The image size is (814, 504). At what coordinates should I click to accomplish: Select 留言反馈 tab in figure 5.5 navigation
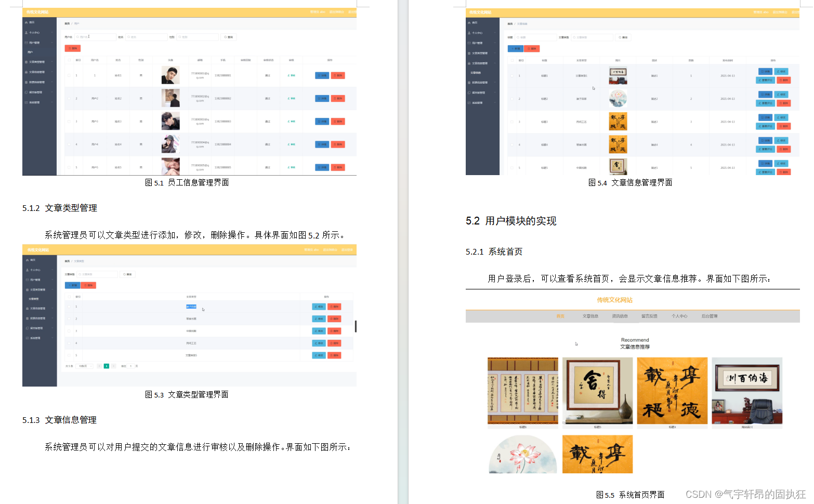pyautogui.click(x=650, y=316)
